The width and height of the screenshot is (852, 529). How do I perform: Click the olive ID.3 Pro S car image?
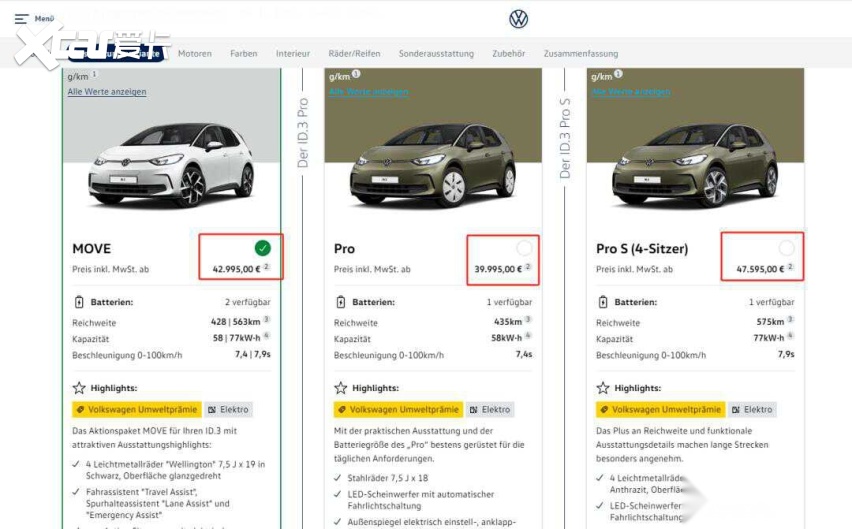[x=695, y=165]
